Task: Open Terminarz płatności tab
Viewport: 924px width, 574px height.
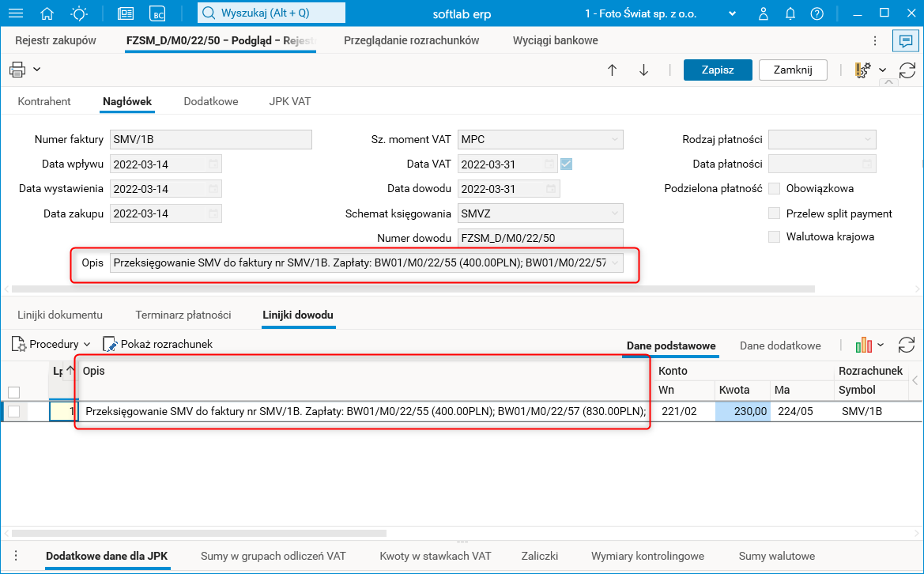Action: point(183,315)
